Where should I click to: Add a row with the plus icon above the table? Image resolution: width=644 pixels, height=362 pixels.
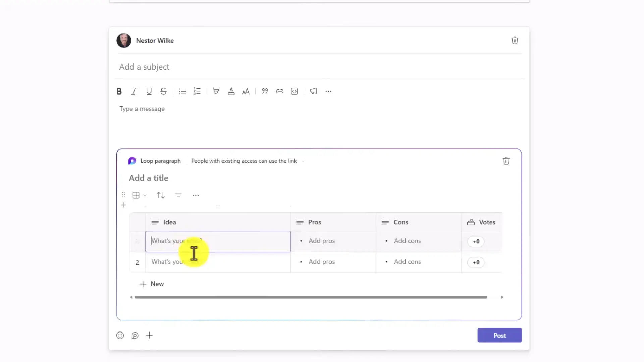click(x=123, y=205)
